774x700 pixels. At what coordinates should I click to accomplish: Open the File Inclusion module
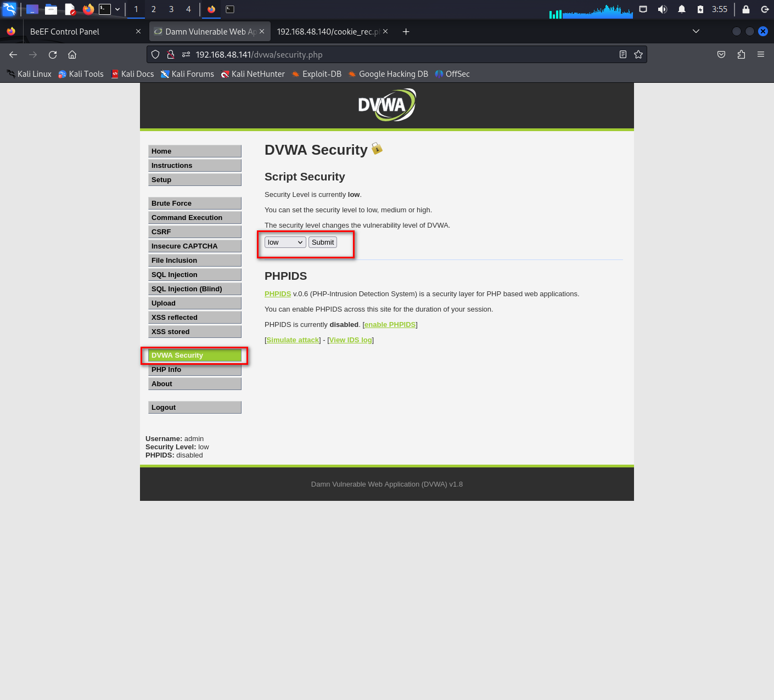coord(195,261)
